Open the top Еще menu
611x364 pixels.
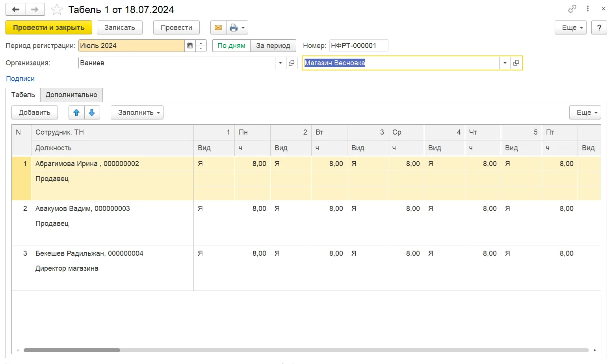(570, 28)
